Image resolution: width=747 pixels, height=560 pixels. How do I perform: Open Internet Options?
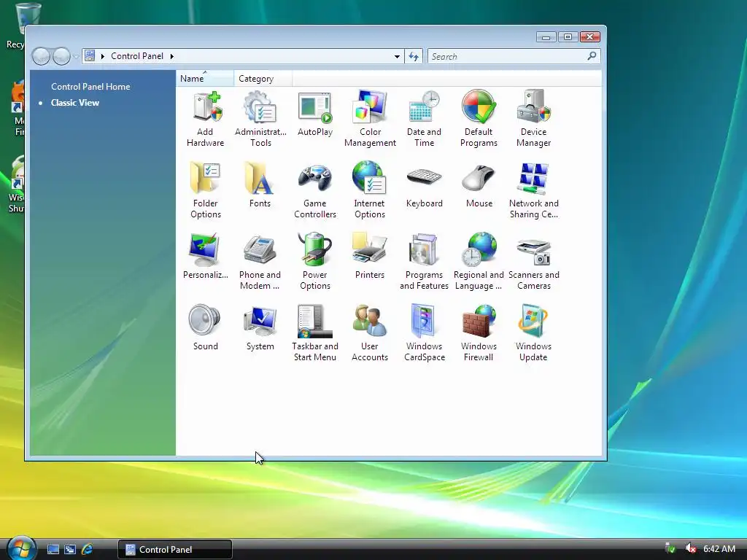(x=370, y=190)
